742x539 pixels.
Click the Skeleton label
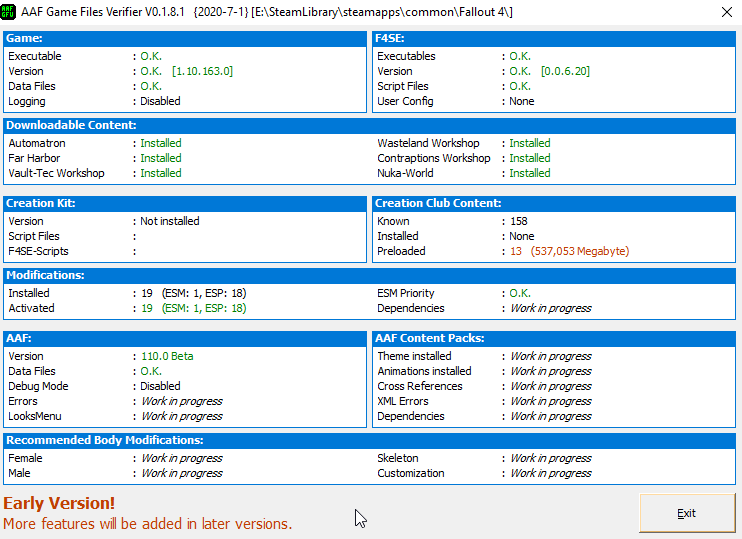coord(398,458)
